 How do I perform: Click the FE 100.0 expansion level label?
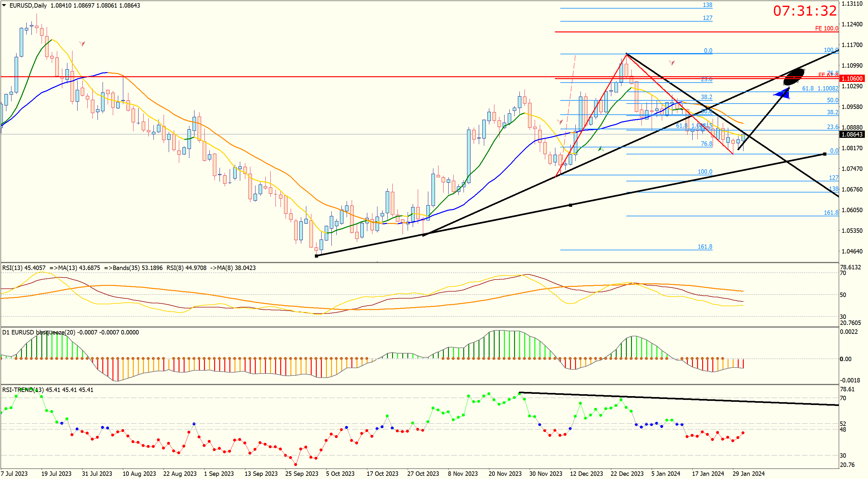pos(826,28)
